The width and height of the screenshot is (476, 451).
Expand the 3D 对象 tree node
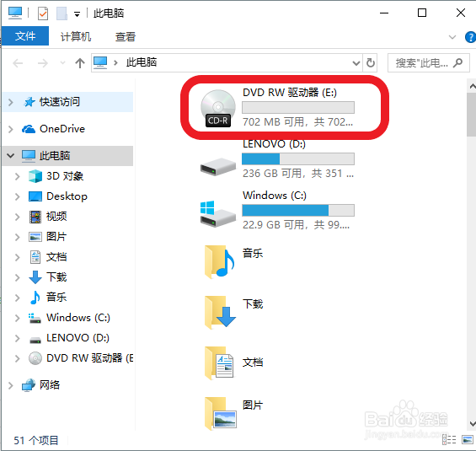coord(18,176)
